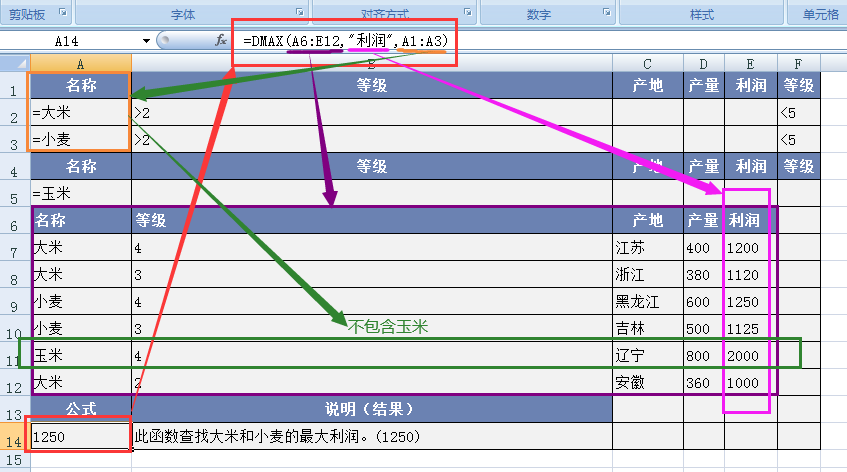This screenshot has height=472, width=847.
Task: Select the 浙江 cell
Action: [x=648, y=274]
